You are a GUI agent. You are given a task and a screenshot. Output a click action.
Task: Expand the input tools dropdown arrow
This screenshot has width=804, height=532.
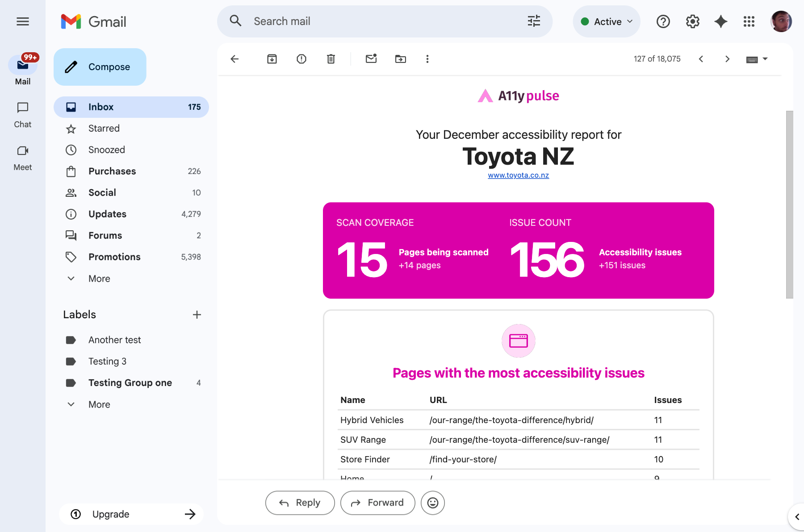click(x=765, y=59)
